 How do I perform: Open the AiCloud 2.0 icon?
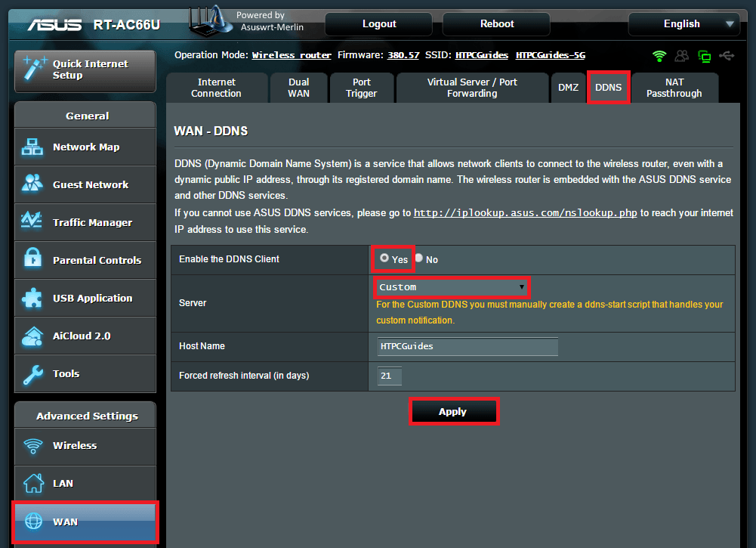[x=32, y=336]
